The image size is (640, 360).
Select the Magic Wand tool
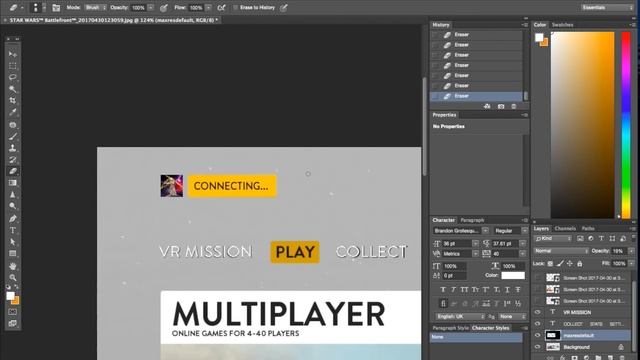(x=13, y=89)
